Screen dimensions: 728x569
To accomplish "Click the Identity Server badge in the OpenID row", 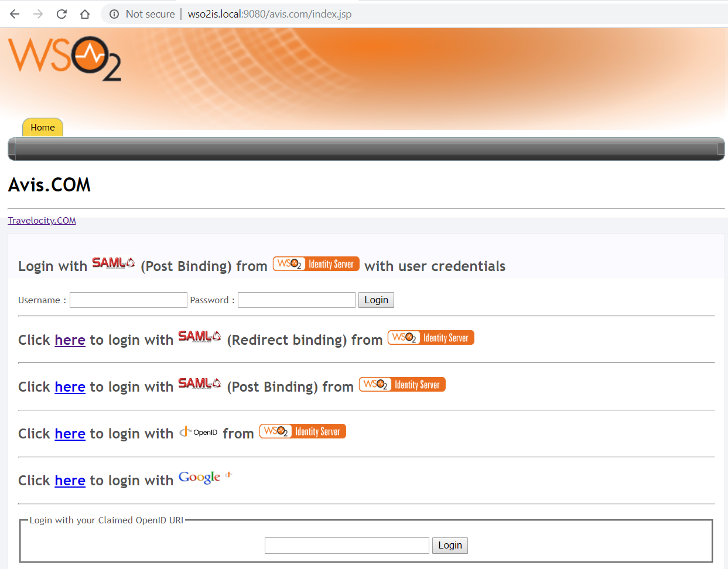I will click(303, 431).
